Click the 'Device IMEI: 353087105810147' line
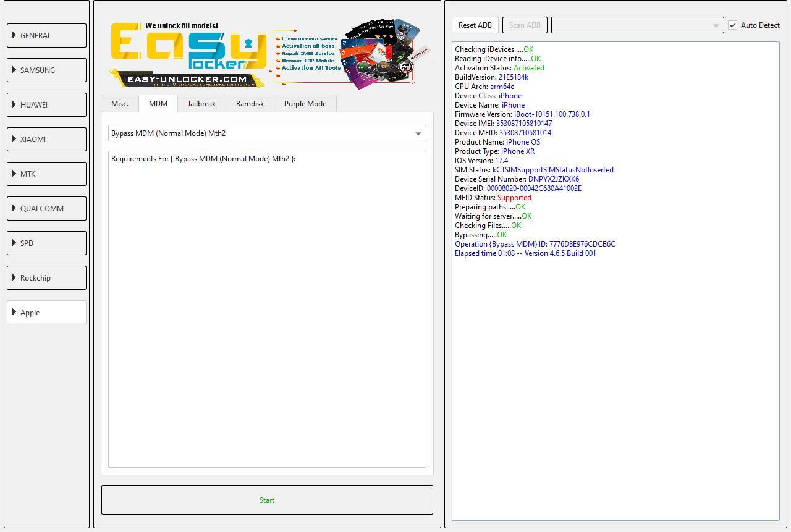The image size is (791, 532). [x=503, y=124]
